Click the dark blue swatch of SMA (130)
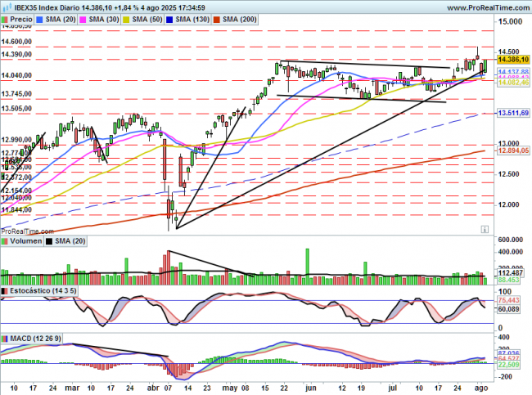This screenshot has height=395, width=532. click(x=169, y=20)
